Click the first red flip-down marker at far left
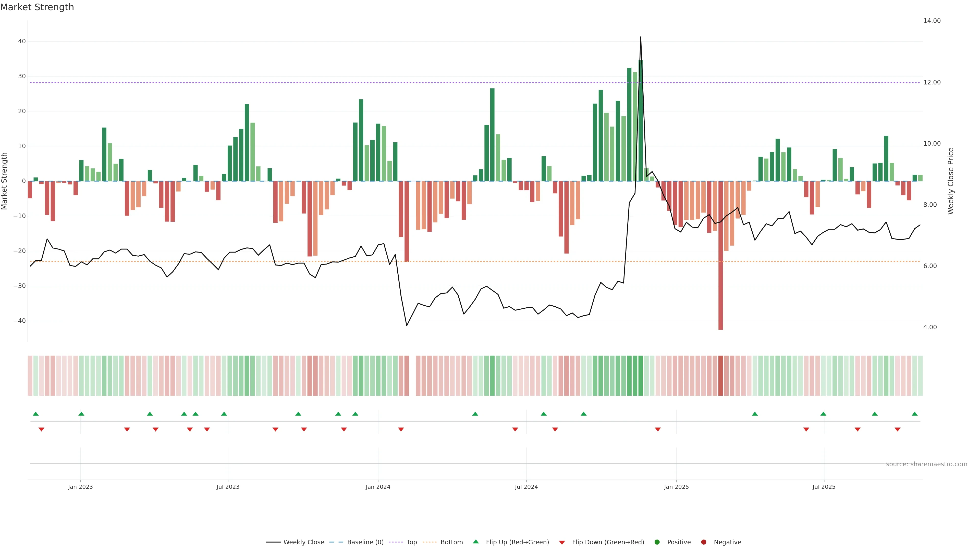The image size is (980, 551). [41, 429]
